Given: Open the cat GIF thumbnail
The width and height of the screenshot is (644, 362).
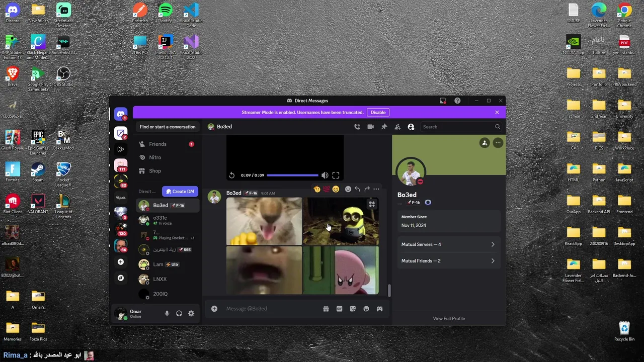Looking at the screenshot, I should click(264, 221).
